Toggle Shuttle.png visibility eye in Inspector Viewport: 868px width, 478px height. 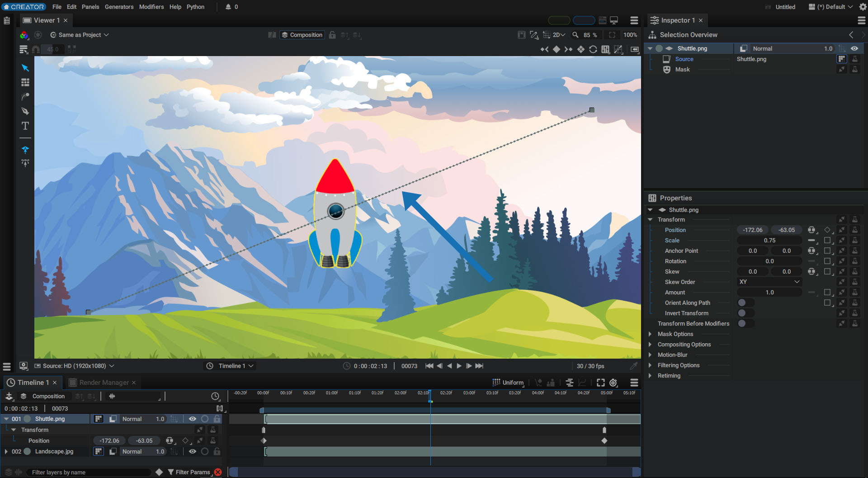pyautogui.click(x=854, y=48)
